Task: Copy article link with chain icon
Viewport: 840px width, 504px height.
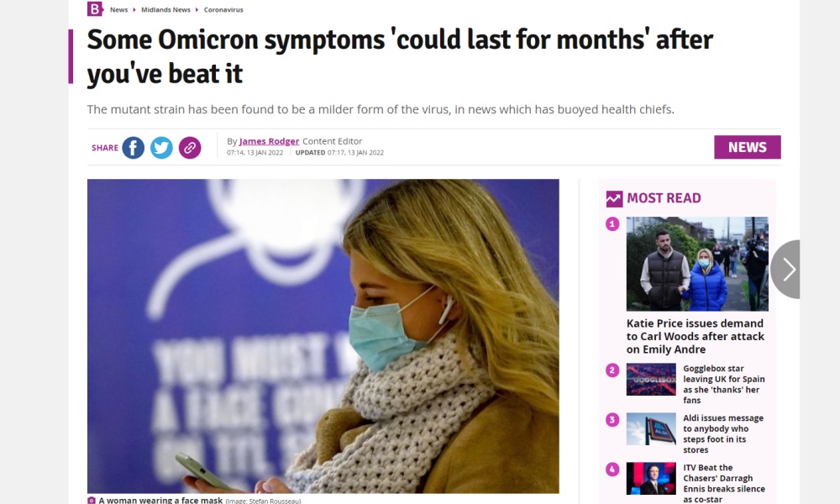Action: pos(190,148)
